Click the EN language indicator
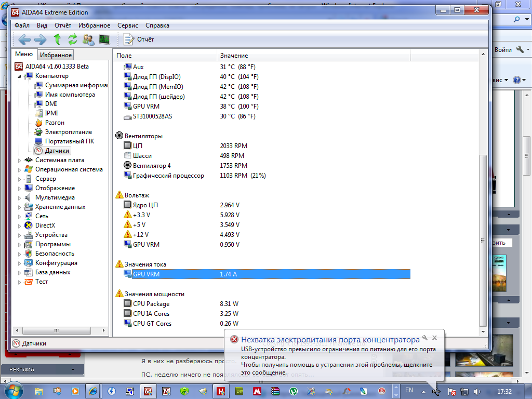The height and width of the screenshot is (399, 532). click(x=409, y=390)
